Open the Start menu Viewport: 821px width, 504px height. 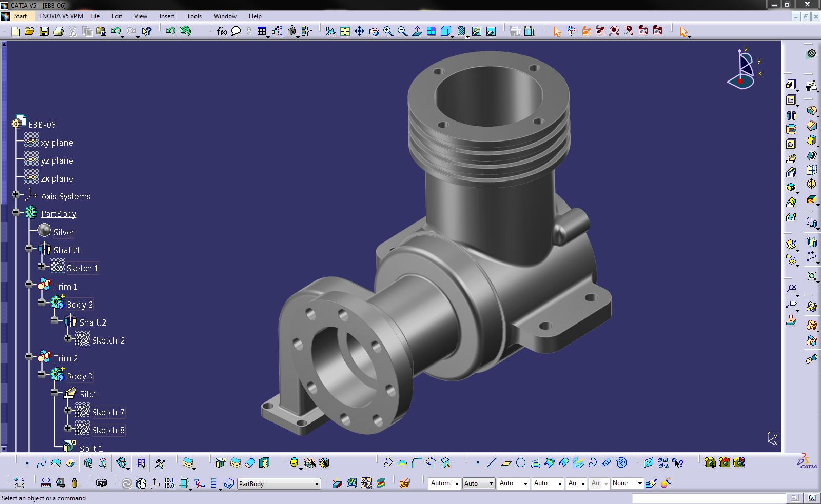pos(21,16)
